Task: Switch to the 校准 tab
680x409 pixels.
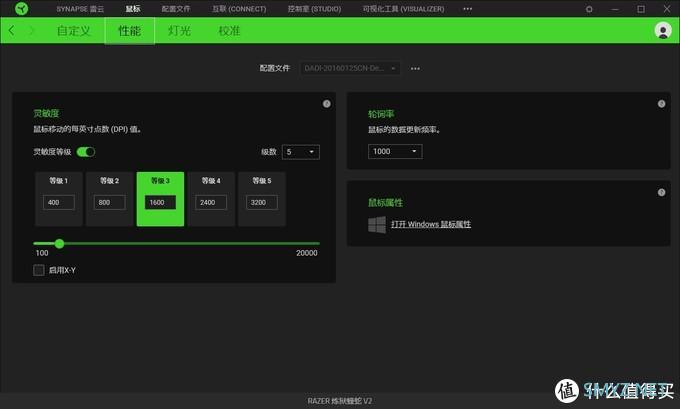Action: tap(229, 31)
